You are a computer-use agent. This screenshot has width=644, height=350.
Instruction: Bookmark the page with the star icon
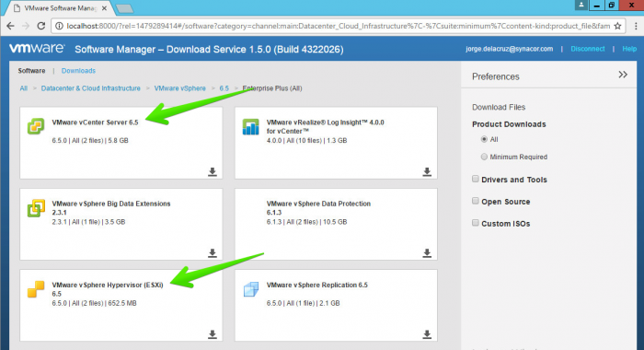[x=617, y=26]
